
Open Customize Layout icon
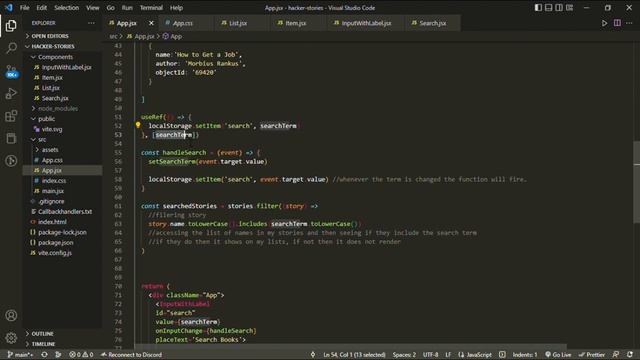(569, 8)
